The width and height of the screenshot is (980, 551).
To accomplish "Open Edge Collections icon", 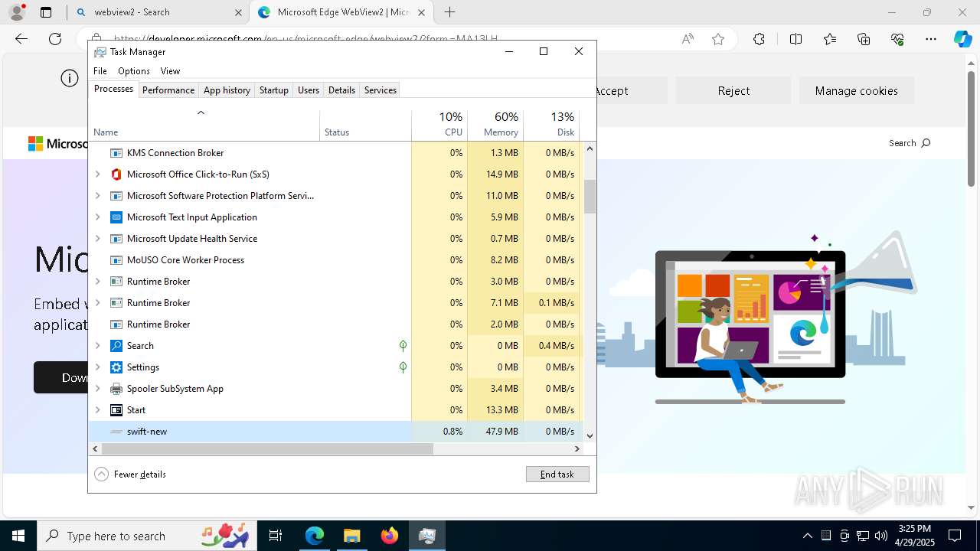I will 864,39.
